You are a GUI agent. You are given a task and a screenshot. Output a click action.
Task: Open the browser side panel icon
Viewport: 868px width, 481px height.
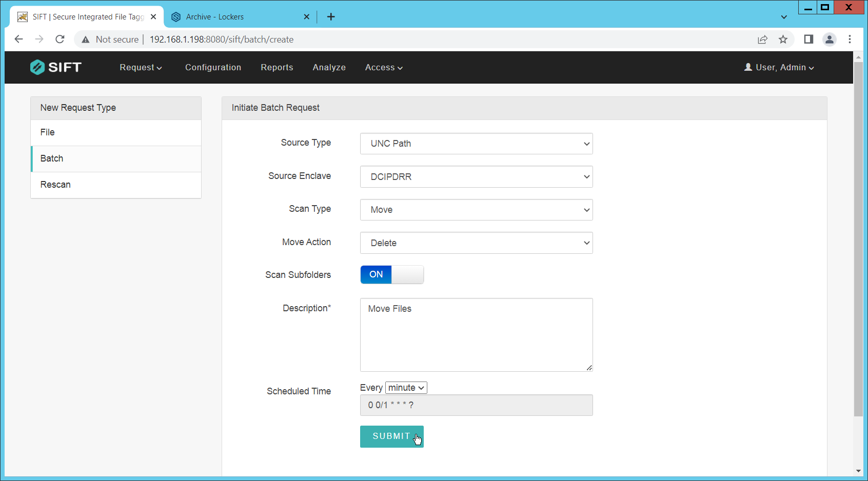click(808, 39)
